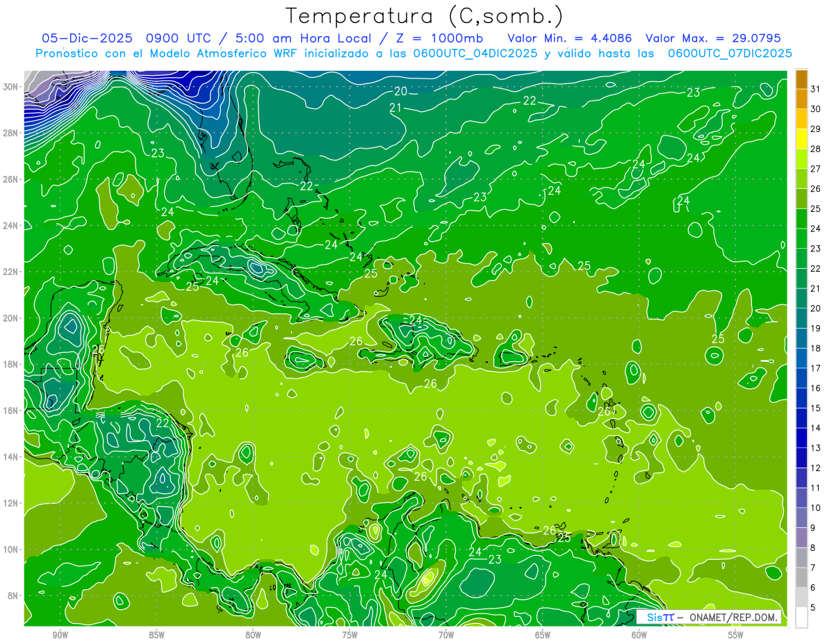Click the '75W' longitude label
The image size is (834, 644).
350,635
